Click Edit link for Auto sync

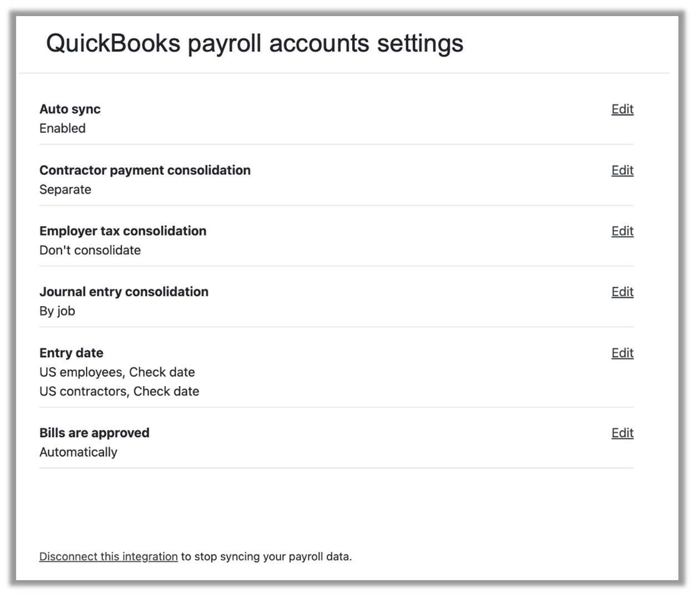pos(622,109)
